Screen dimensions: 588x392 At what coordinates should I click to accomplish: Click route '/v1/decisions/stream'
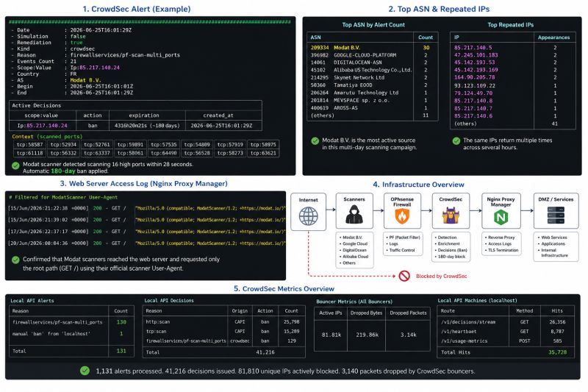tap(468, 322)
